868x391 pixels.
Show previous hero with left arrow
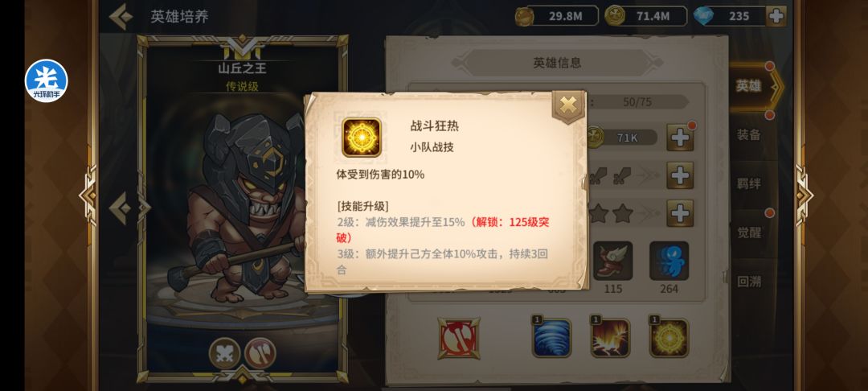tap(121, 208)
